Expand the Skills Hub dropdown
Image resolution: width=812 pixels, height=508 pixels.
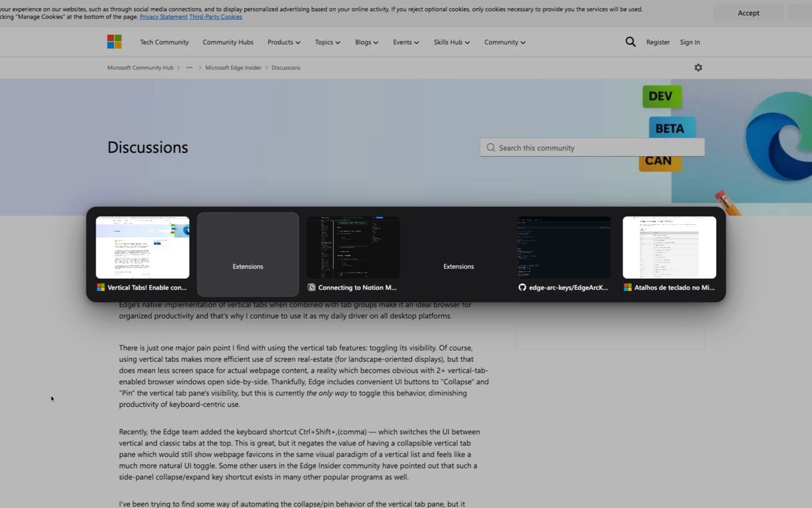coord(452,42)
